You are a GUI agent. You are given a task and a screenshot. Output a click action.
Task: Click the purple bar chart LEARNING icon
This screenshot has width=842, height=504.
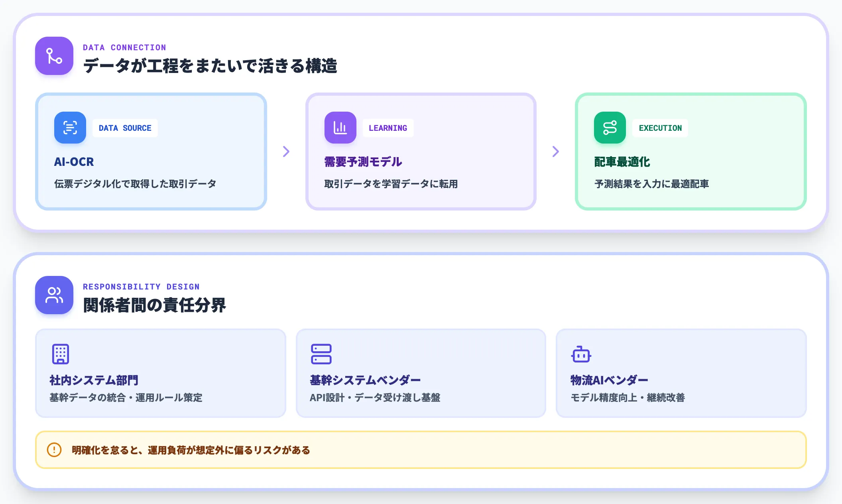click(340, 128)
